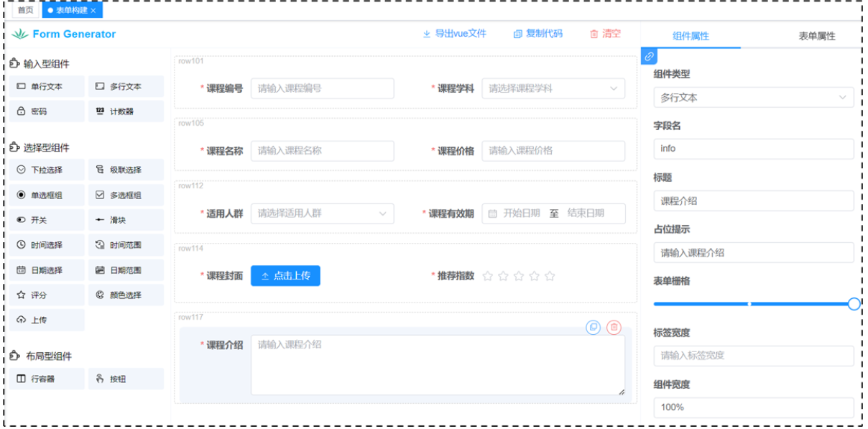Add the 密码 password component
Screen dimensions: 868x429
click(45, 111)
